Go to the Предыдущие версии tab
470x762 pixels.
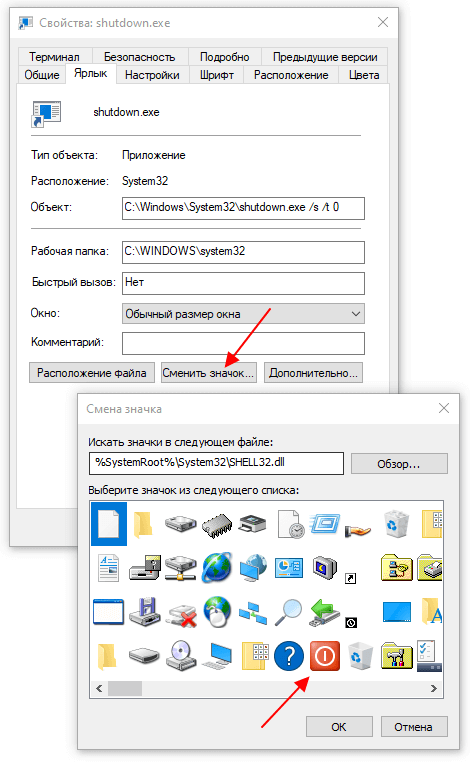(325, 57)
